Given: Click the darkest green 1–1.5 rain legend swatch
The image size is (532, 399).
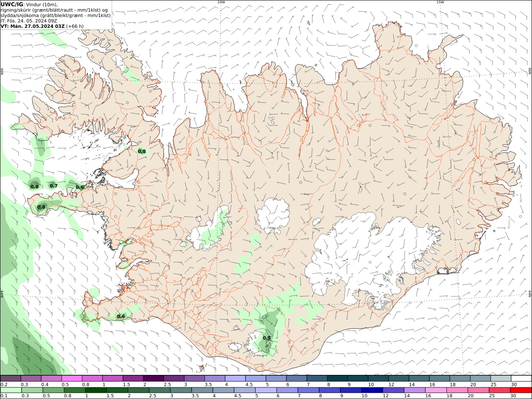Looking at the screenshot, I should tap(96, 390).
